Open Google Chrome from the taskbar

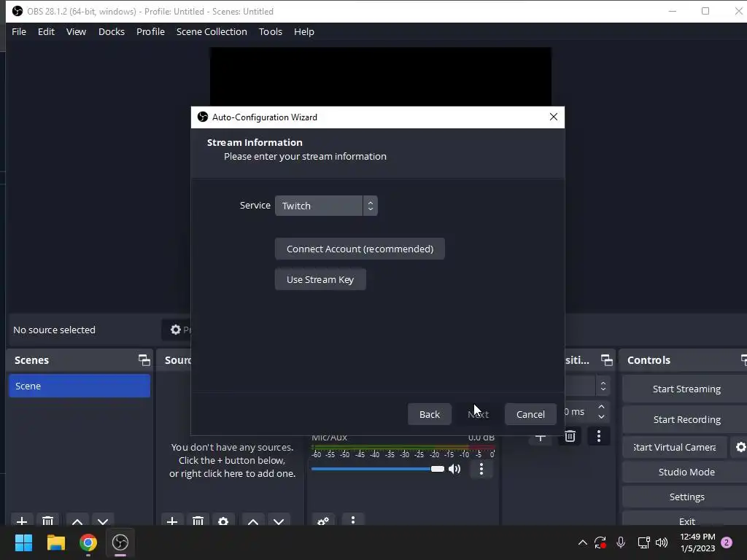[88, 542]
